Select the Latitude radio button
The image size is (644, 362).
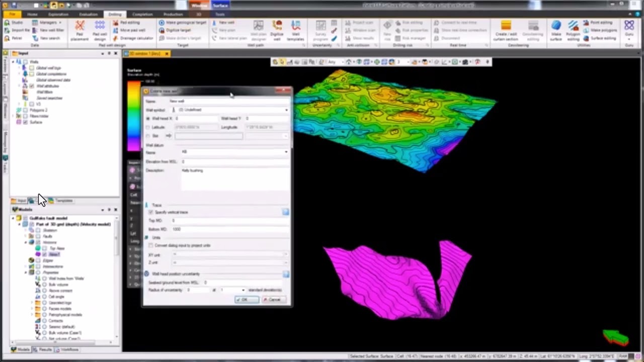pyautogui.click(x=148, y=127)
